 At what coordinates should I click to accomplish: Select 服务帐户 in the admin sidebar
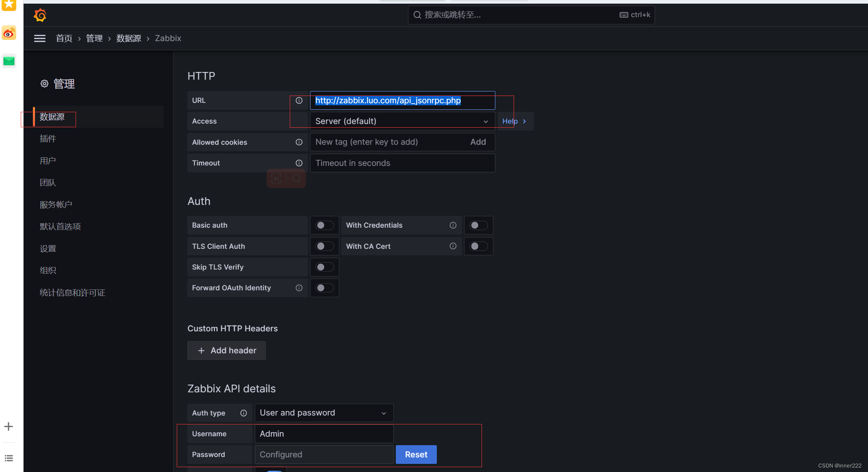56,205
